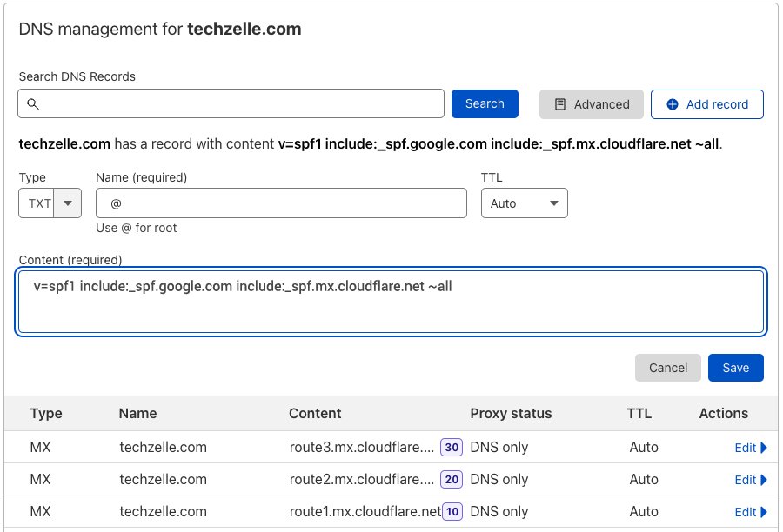Click the Name column header

point(137,413)
